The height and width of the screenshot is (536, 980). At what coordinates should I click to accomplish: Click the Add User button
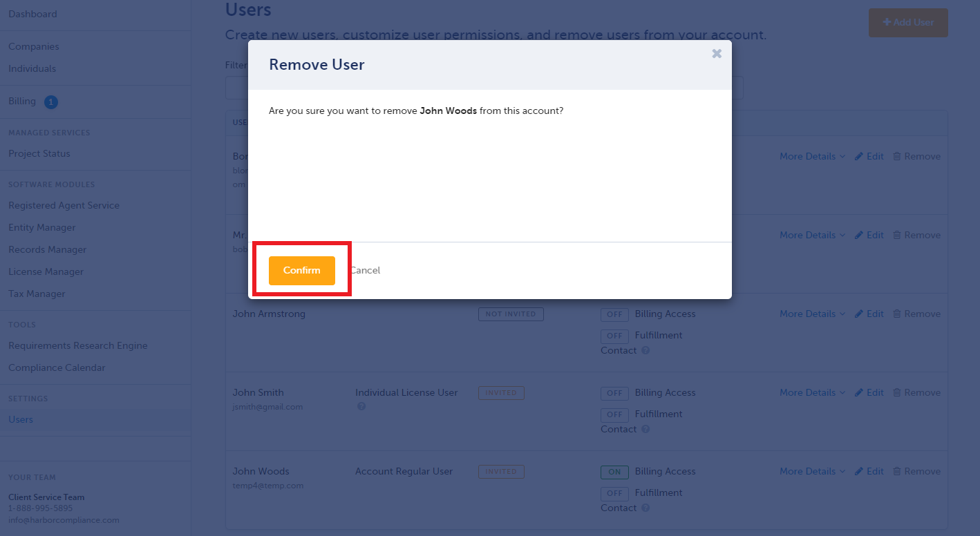click(908, 22)
